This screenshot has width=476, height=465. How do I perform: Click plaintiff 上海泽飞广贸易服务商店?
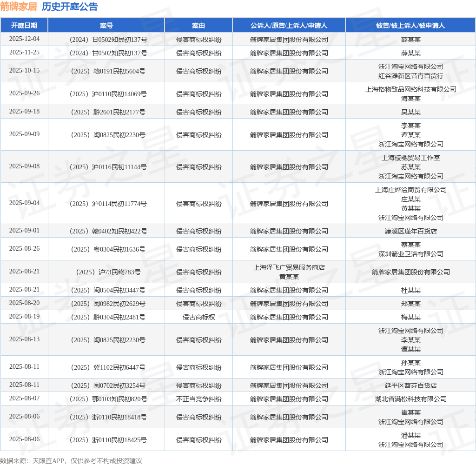[289, 267]
